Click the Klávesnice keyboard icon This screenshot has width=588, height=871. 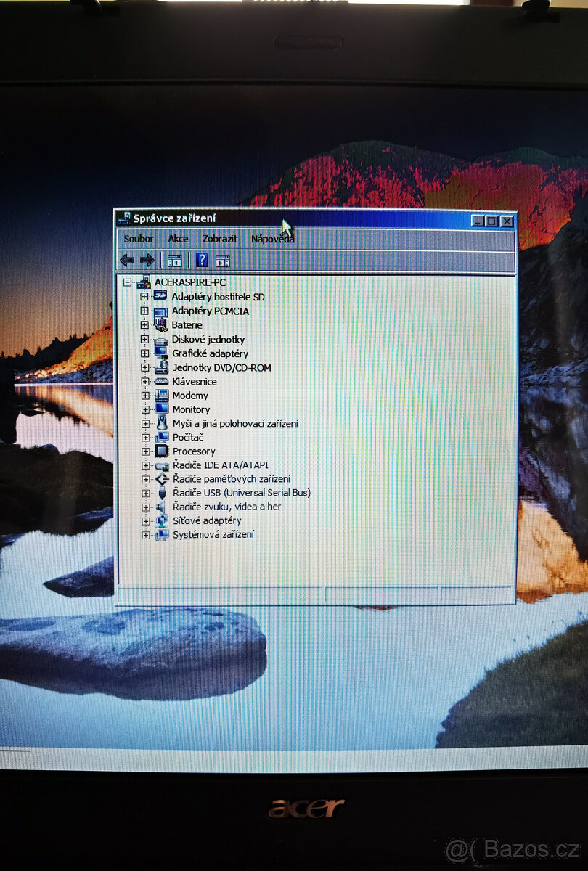160,381
